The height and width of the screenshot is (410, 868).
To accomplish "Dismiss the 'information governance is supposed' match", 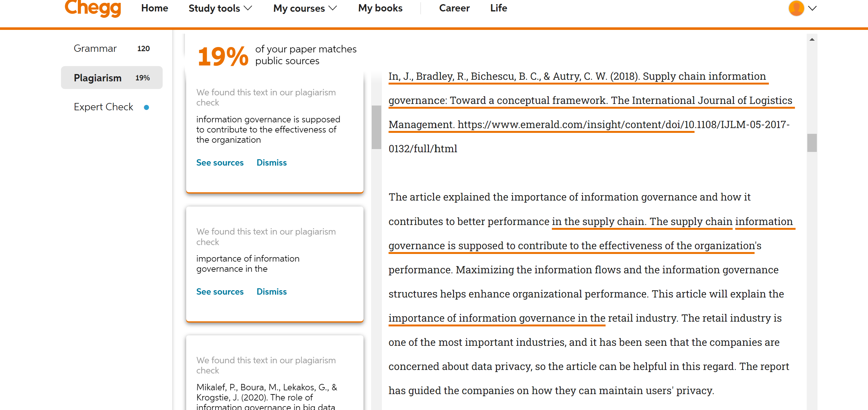I will (x=272, y=163).
